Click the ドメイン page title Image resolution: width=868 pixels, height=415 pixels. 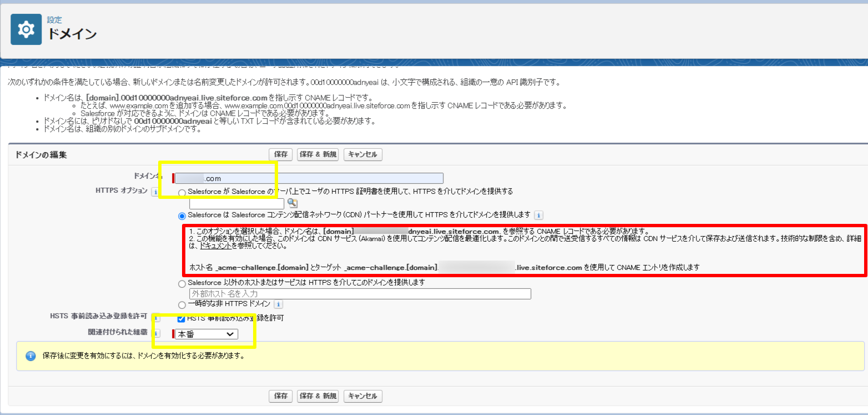tap(72, 33)
